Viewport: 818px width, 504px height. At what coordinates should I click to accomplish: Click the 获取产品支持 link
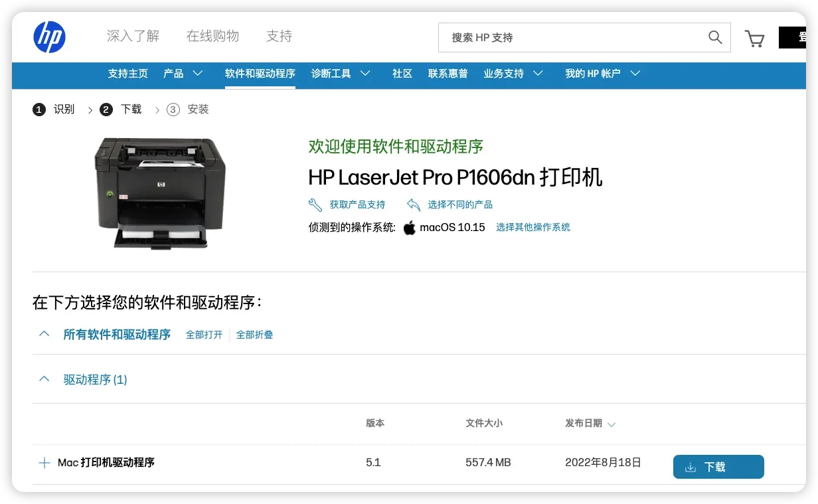click(x=357, y=205)
